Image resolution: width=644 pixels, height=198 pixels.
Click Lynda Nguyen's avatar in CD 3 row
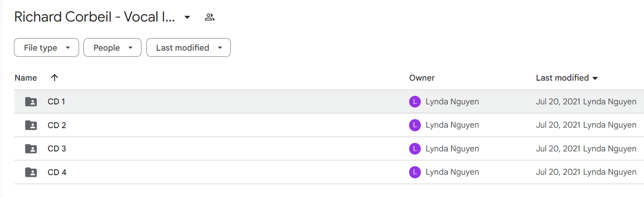(x=415, y=148)
